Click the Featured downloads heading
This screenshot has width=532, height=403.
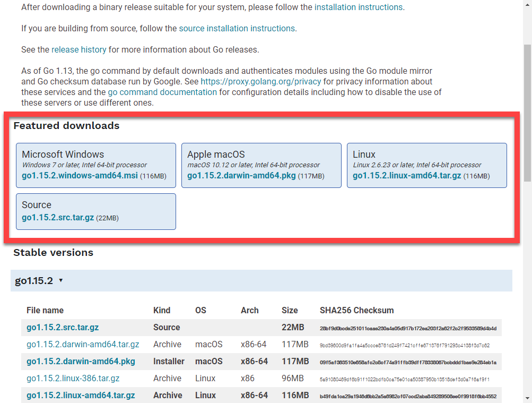click(x=66, y=126)
